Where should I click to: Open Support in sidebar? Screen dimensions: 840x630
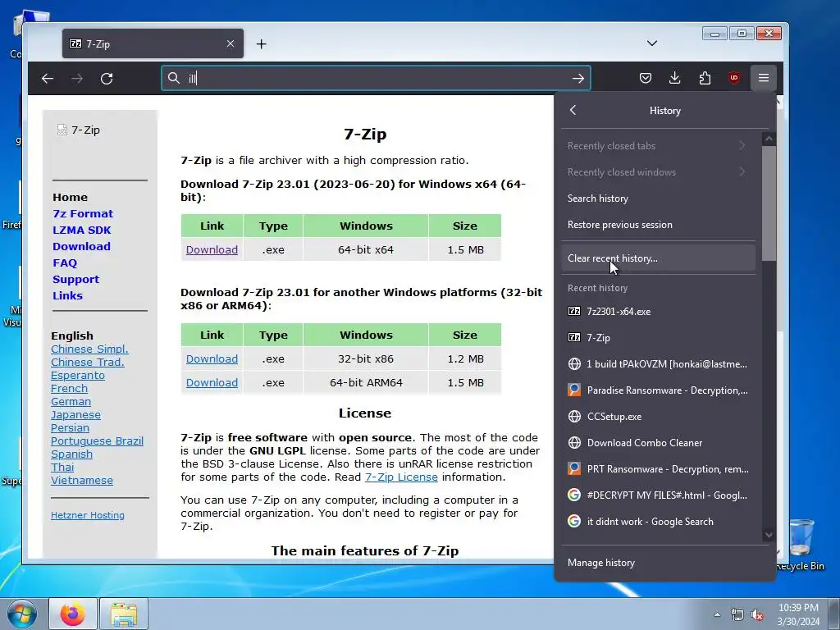pyautogui.click(x=76, y=280)
